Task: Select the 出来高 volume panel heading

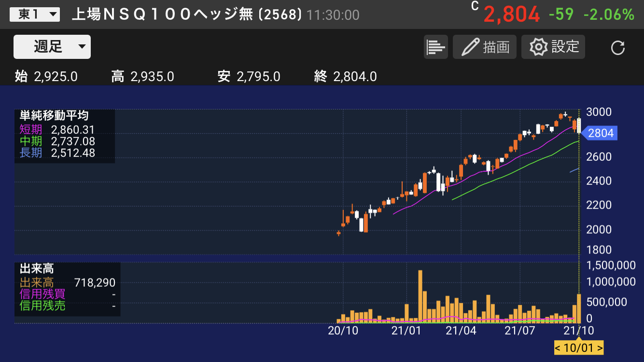Action: [37, 269]
